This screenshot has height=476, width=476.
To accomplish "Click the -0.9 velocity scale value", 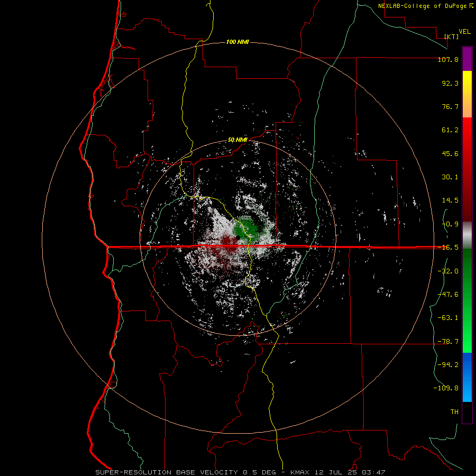I will (450, 224).
